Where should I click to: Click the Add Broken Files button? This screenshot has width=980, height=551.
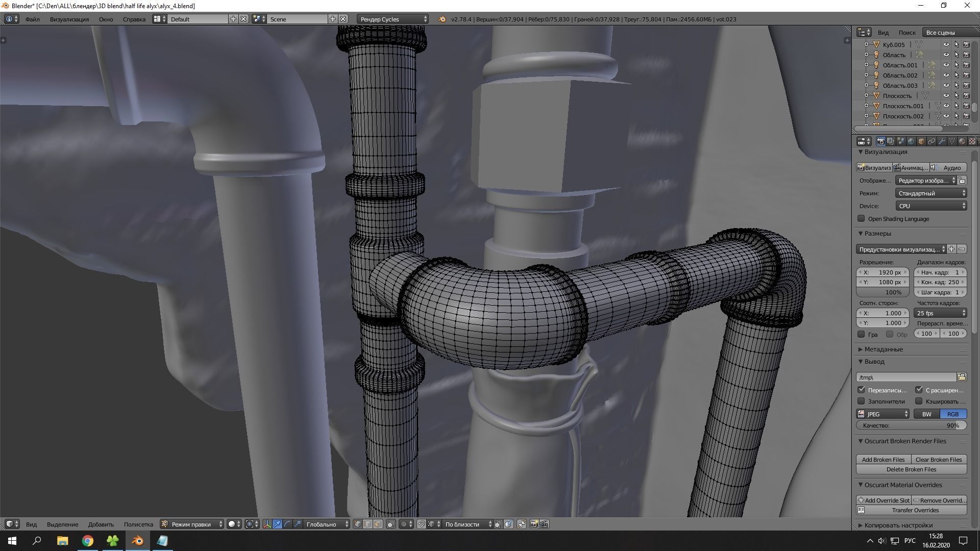click(x=883, y=459)
